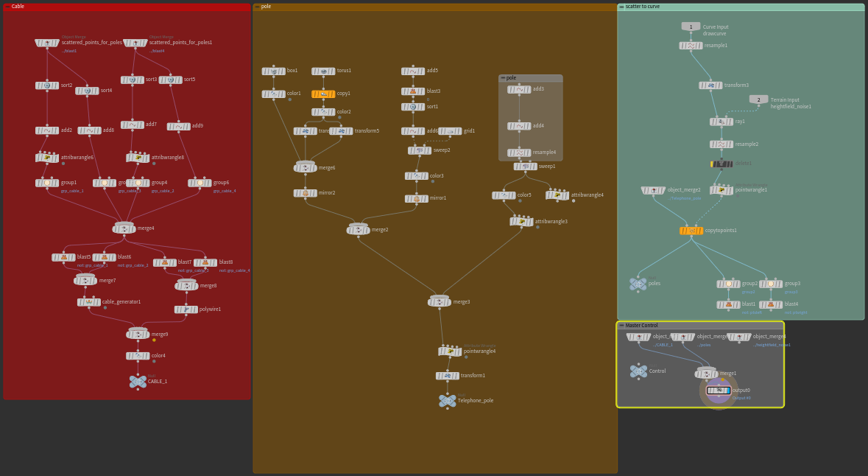
Task: Select the poles null node
Action: point(638,284)
